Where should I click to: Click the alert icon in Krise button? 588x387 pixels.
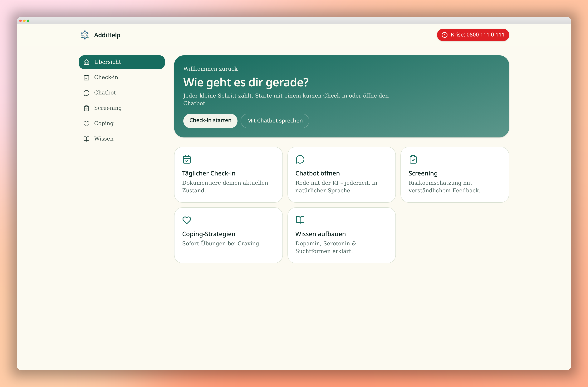coord(444,35)
